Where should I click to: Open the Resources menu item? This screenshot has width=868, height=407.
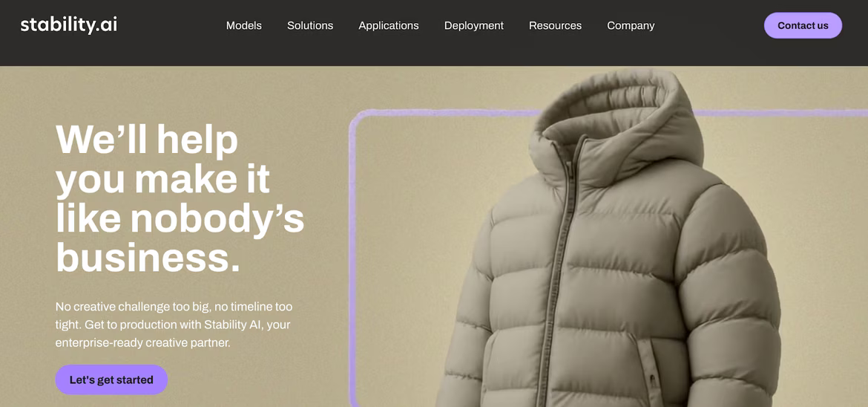[x=555, y=25]
